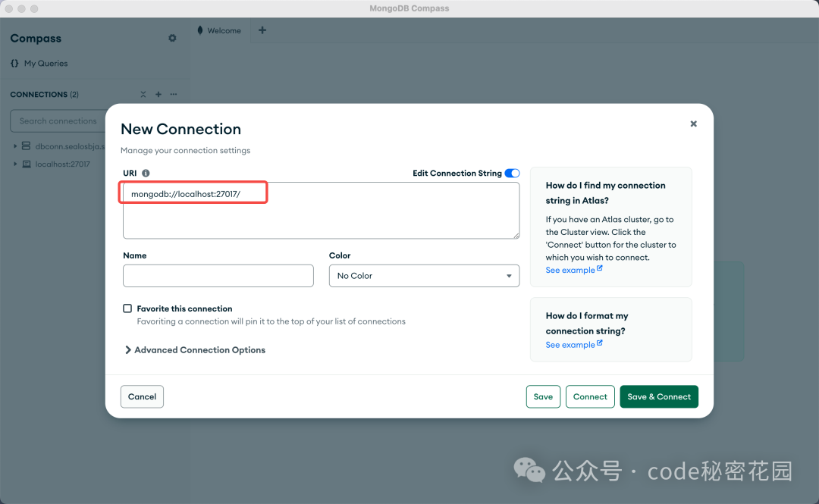Viewport: 819px width, 504px height.
Task: Click the localhost:27017 server icon
Action: [x=25, y=164]
